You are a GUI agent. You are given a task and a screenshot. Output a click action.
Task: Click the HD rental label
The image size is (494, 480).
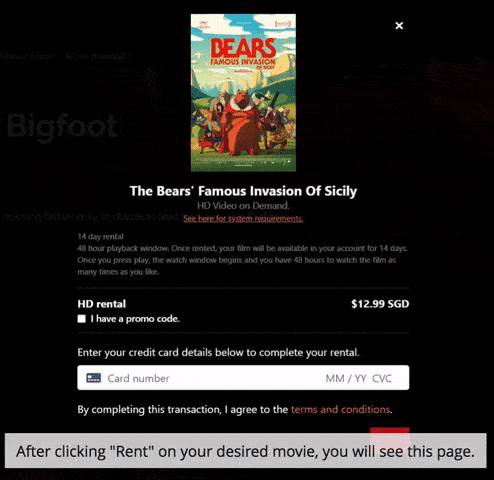[x=102, y=304]
